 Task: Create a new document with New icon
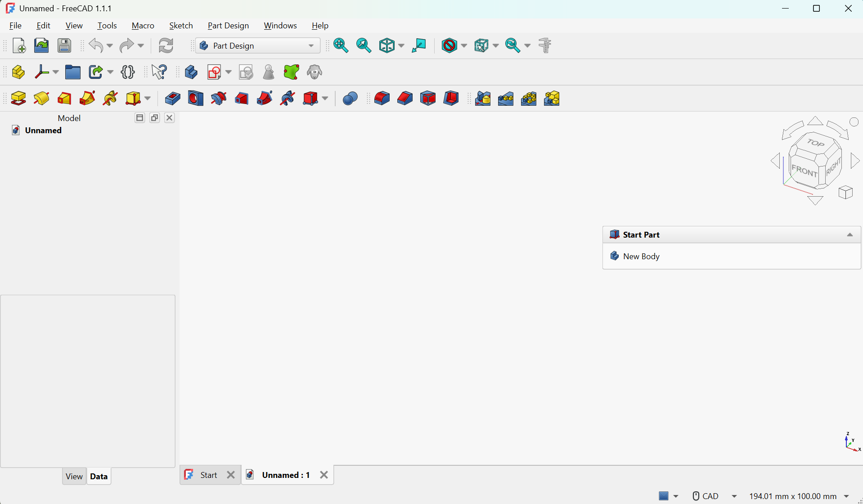click(19, 45)
